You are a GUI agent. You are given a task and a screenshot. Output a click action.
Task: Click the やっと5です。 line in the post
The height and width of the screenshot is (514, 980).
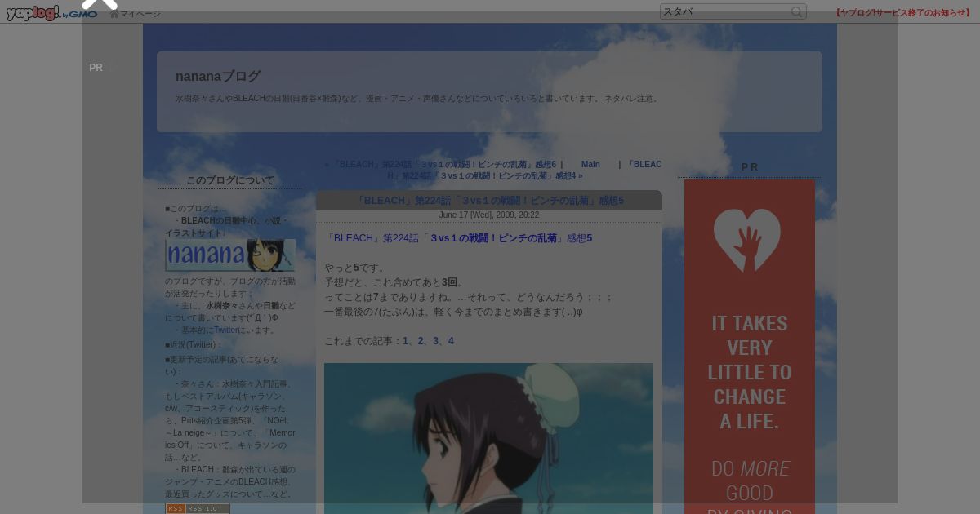(x=354, y=268)
